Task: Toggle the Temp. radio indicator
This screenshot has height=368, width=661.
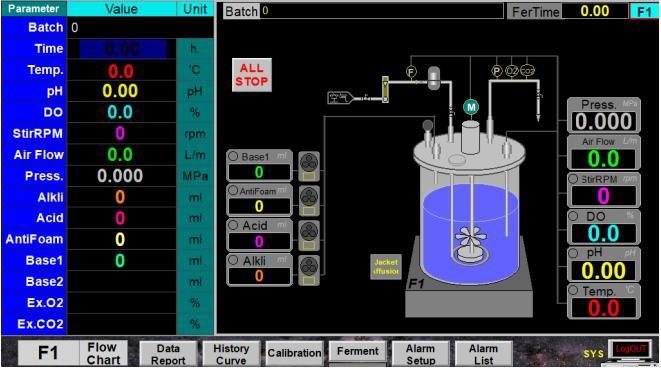Action: tap(573, 290)
